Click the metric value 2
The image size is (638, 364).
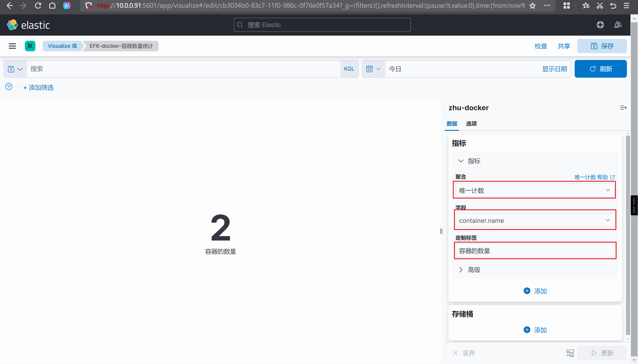pyautogui.click(x=220, y=228)
